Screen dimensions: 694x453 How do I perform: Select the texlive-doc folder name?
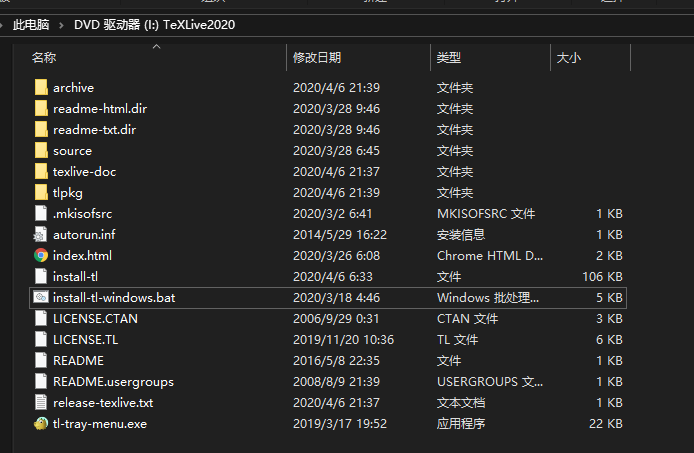(x=85, y=172)
